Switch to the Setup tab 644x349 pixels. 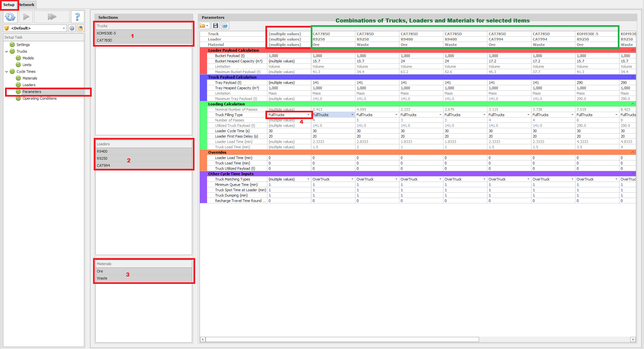pos(9,5)
